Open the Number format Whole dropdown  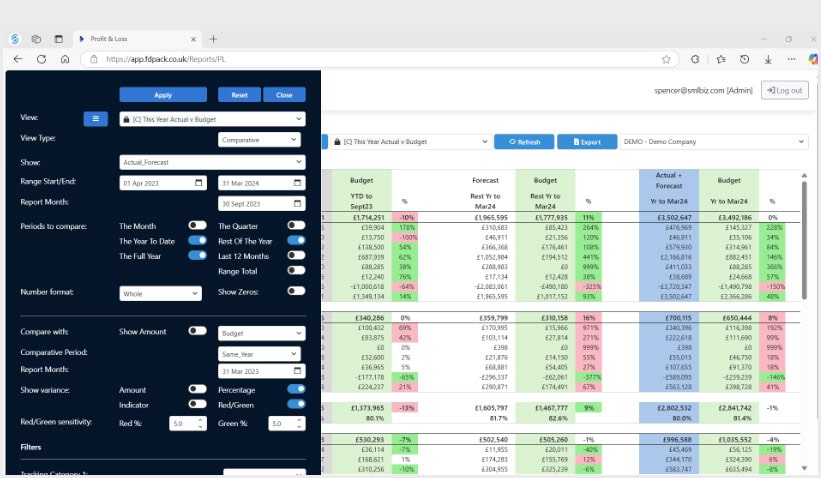[160, 294]
